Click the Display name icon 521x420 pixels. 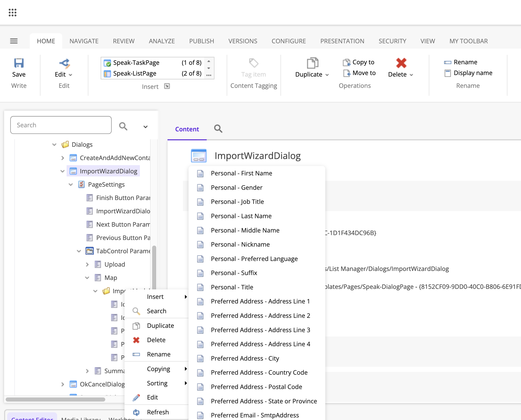pyautogui.click(x=448, y=73)
